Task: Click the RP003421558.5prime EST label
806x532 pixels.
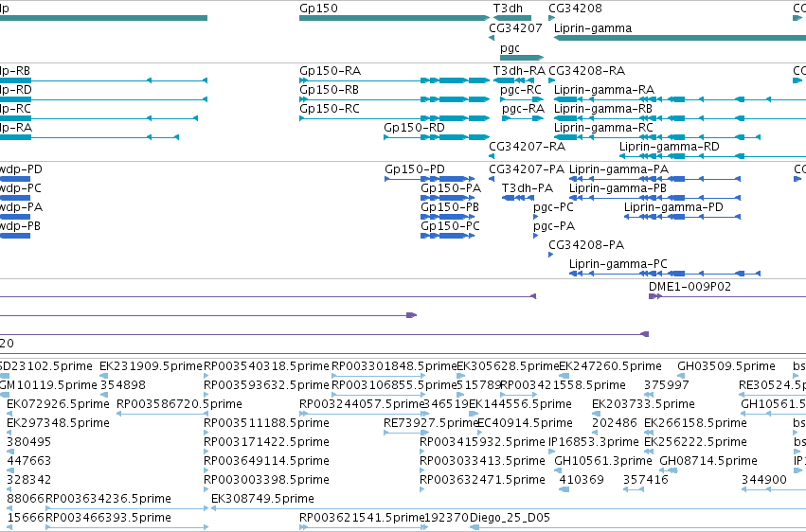Action: coord(563,385)
